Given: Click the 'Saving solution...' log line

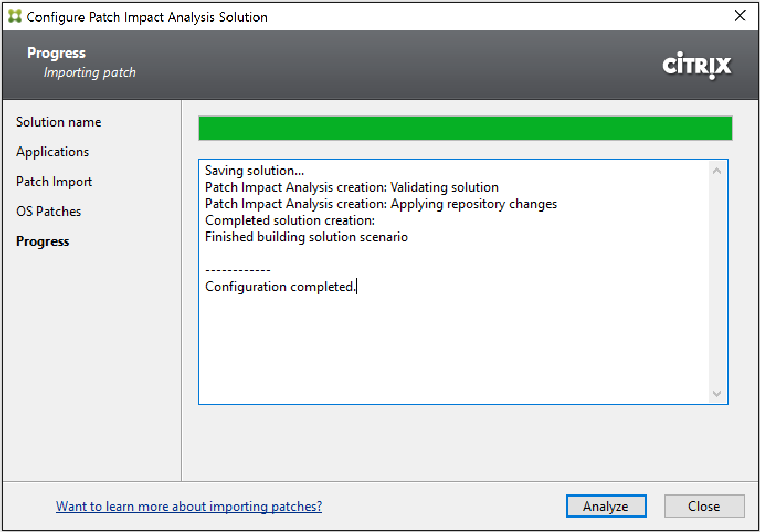Looking at the screenshot, I should click(255, 171).
